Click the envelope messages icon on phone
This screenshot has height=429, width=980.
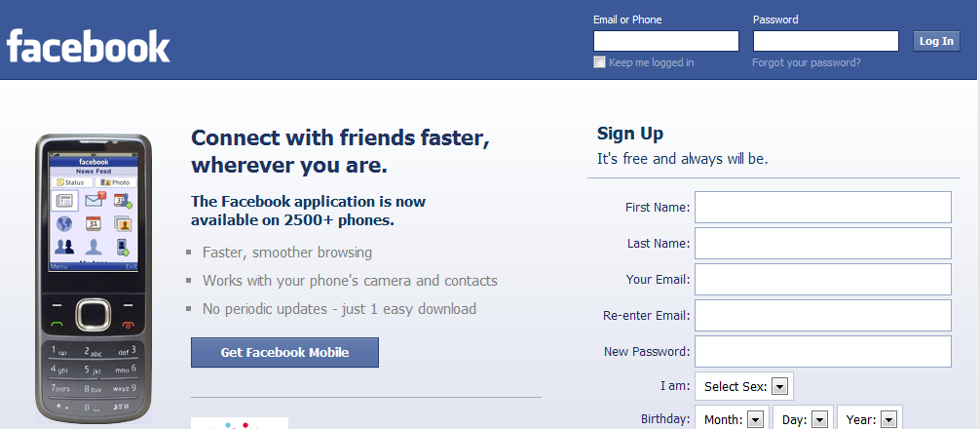[94, 200]
